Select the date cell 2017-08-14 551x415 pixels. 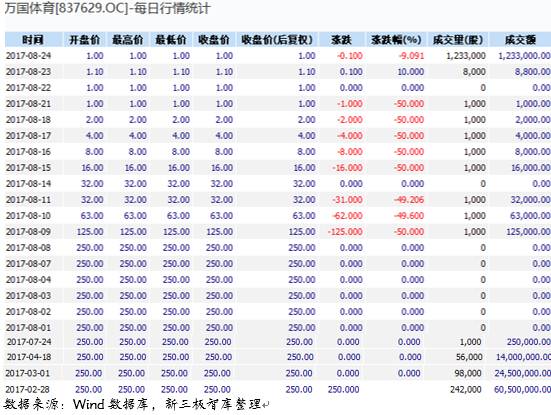pyautogui.click(x=28, y=183)
